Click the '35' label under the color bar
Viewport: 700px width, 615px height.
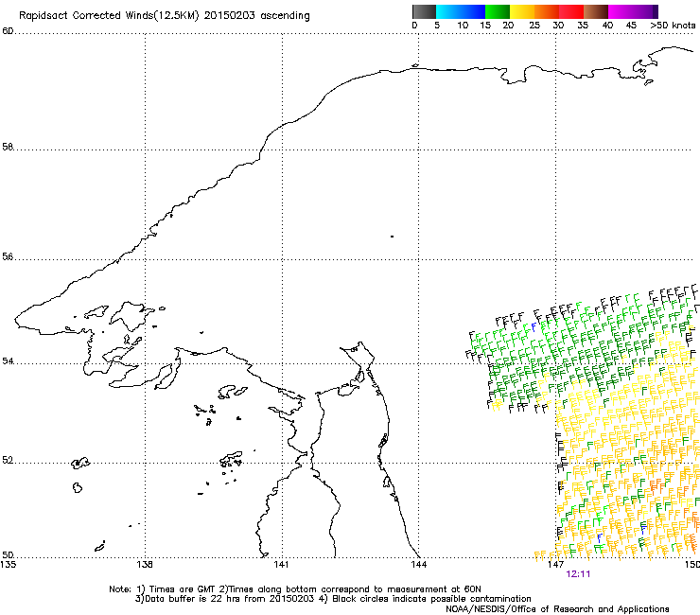583,26
